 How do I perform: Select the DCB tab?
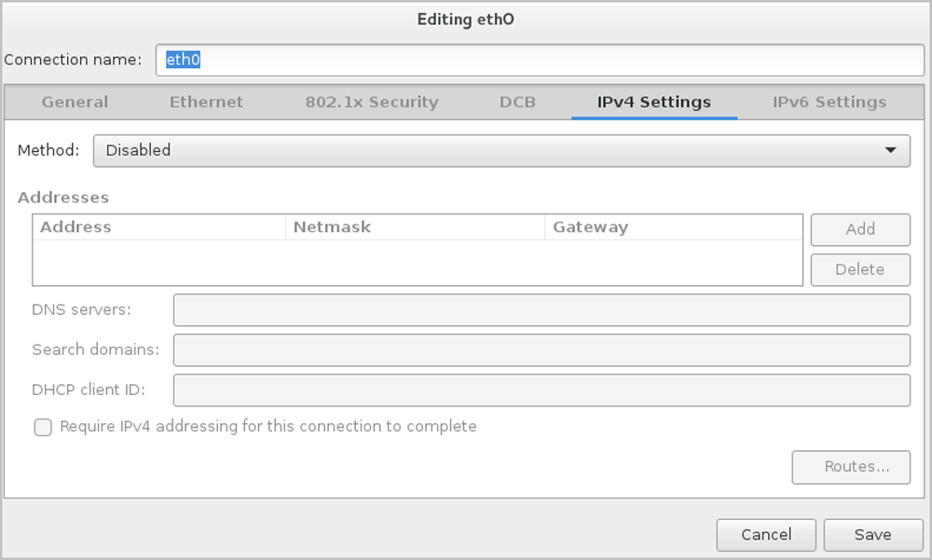tap(517, 102)
